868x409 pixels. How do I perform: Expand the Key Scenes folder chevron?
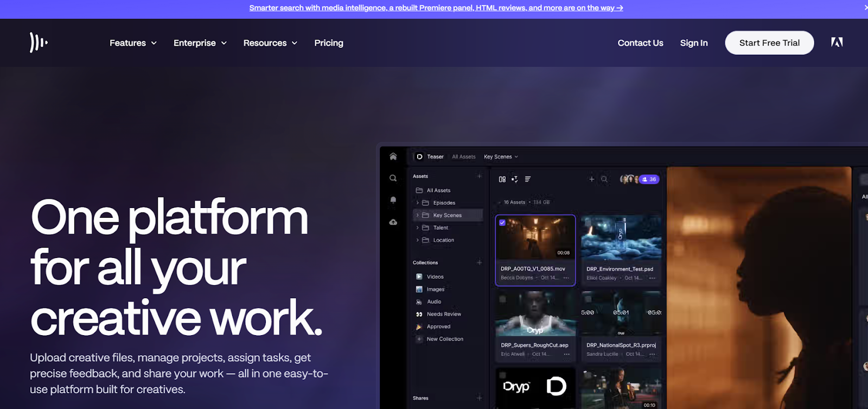click(417, 215)
